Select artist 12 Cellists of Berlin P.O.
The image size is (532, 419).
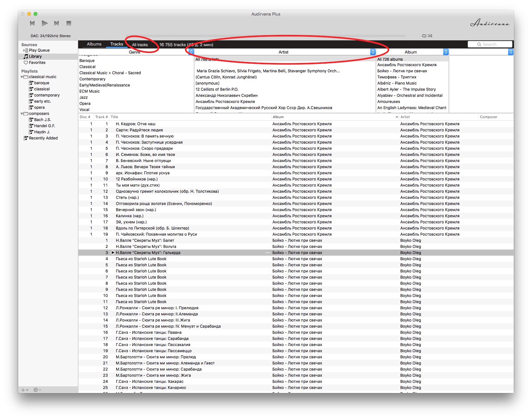click(x=217, y=89)
